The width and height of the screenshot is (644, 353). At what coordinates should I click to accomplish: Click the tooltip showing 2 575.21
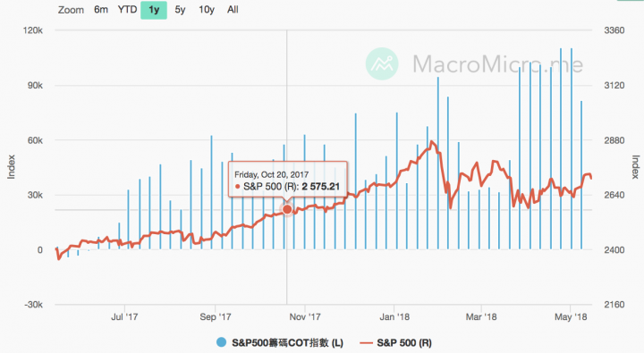(x=288, y=180)
